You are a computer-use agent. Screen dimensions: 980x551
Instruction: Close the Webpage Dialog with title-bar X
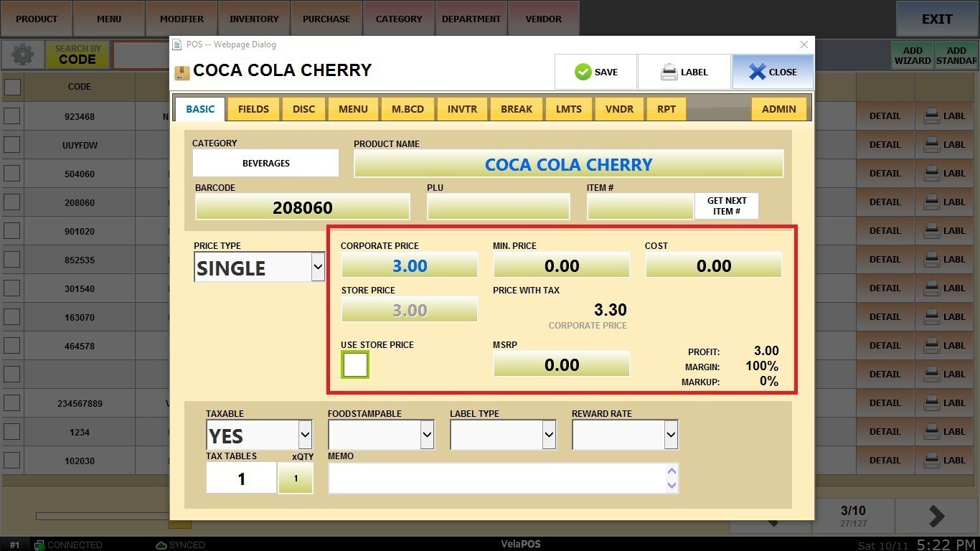pos(804,44)
